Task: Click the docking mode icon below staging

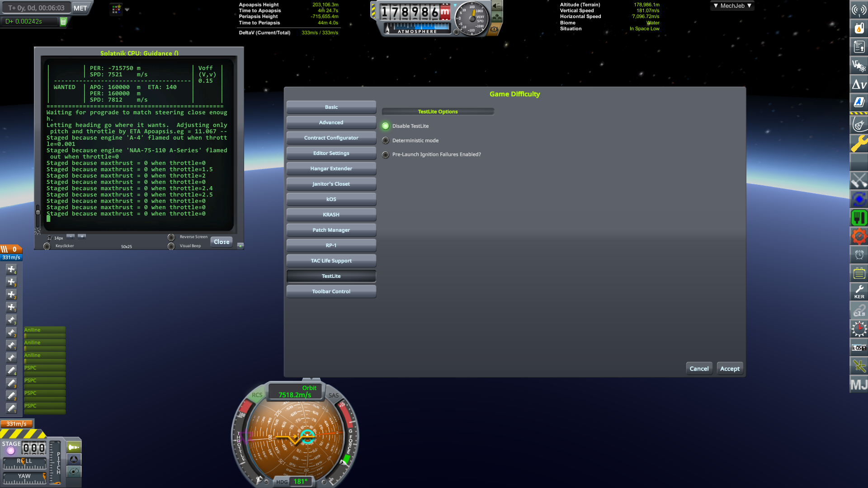Action: point(74,460)
